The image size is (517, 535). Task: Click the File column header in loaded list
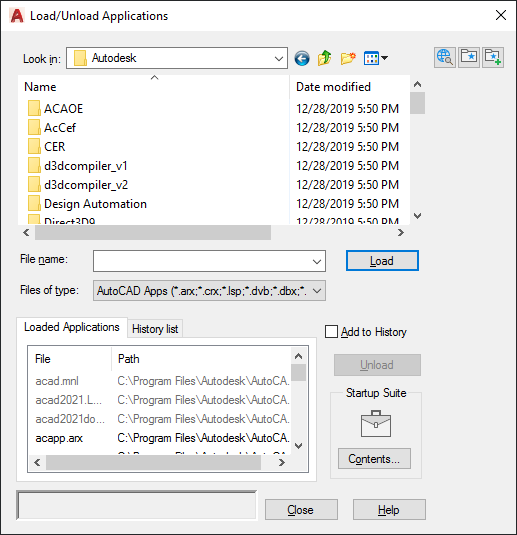(70, 359)
